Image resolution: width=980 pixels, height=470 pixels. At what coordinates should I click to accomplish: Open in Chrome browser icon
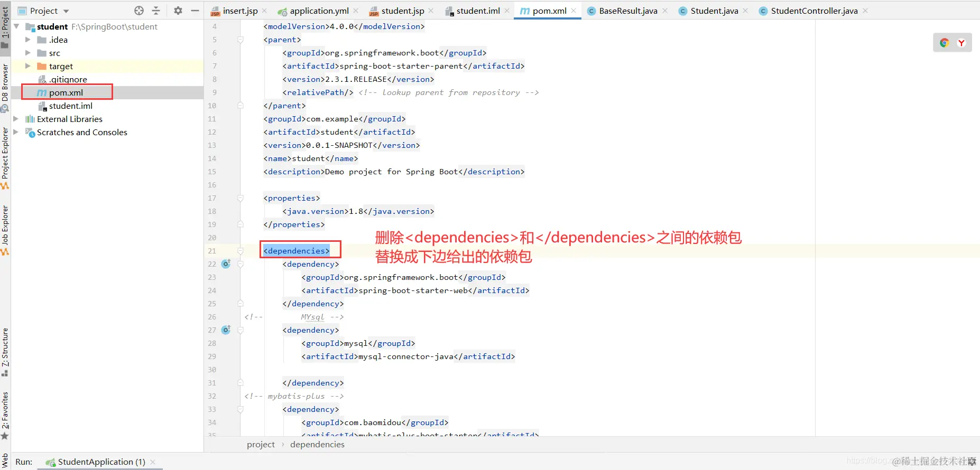[945, 43]
